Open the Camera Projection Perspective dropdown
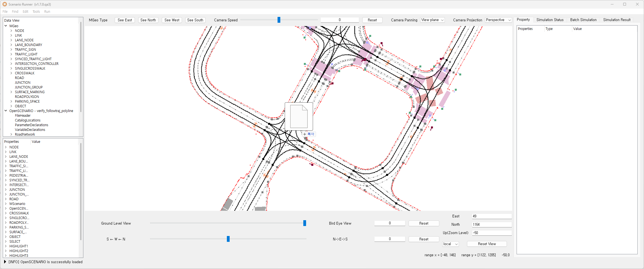Image resolution: width=644 pixels, height=269 pixels. click(498, 20)
